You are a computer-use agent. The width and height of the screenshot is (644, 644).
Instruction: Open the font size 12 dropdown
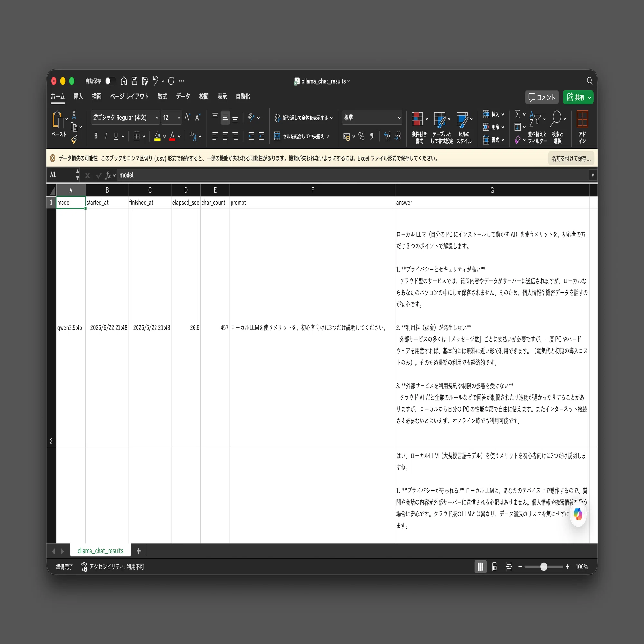[x=179, y=118]
